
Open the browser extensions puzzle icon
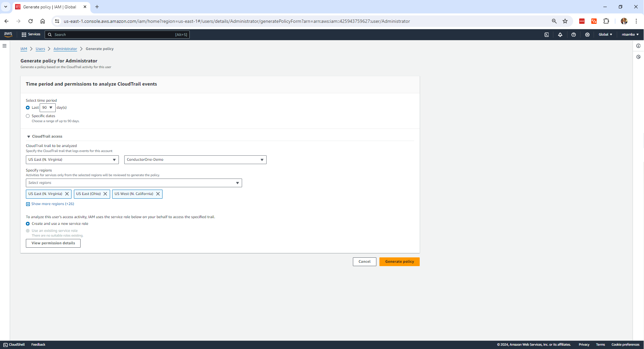click(x=606, y=21)
